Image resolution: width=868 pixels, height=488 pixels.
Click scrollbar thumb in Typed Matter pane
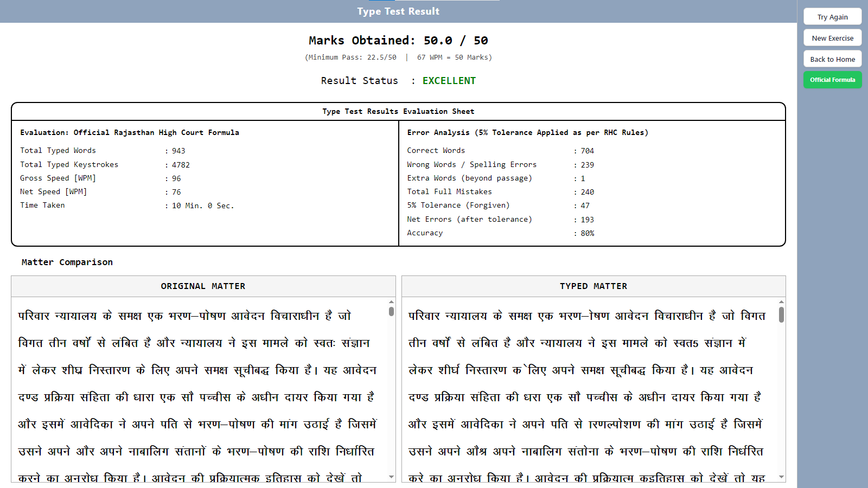click(781, 314)
